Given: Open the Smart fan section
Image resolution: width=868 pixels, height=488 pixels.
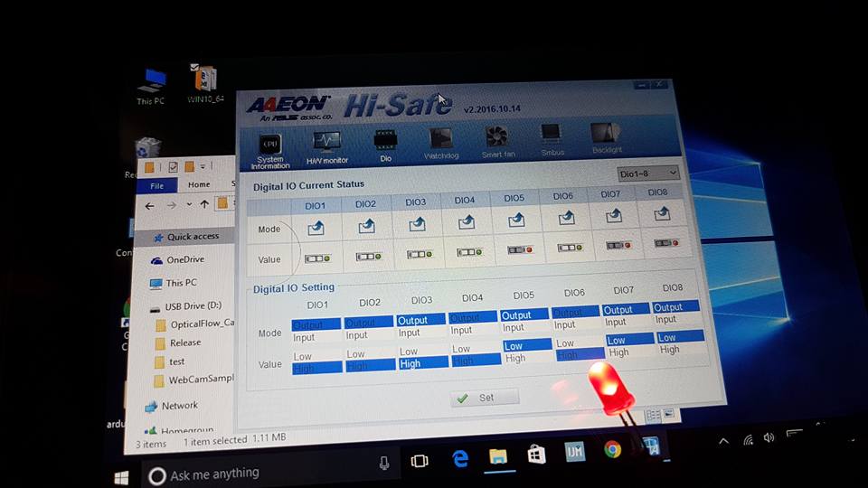Looking at the screenshot, I should [497, 142].
